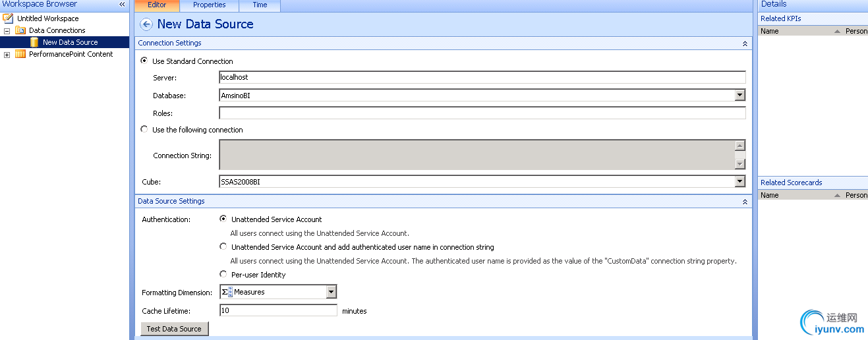Screen dimensions: 868x340
Task: Collapse the Data Connections tree node
Action: click(7, 30)
